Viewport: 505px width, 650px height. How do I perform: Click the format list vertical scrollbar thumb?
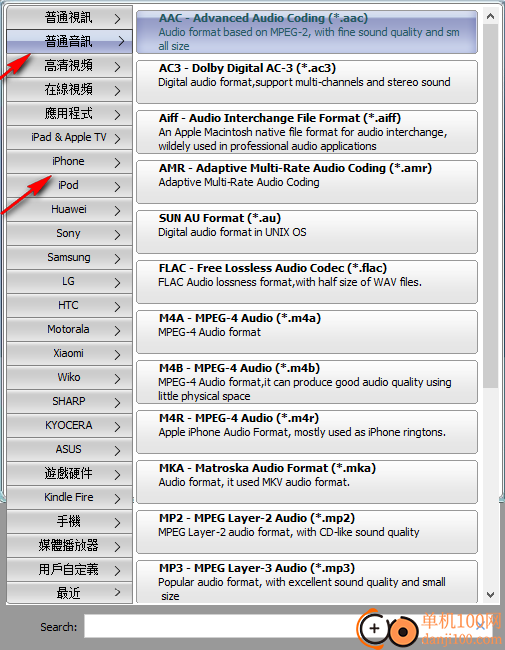[490, 206]
